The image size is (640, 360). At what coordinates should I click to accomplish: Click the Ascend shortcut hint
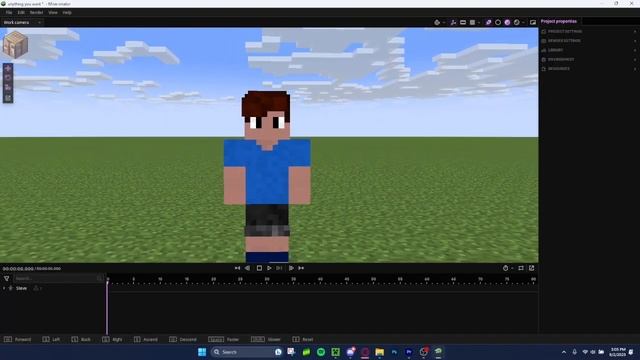coord(146,340)
